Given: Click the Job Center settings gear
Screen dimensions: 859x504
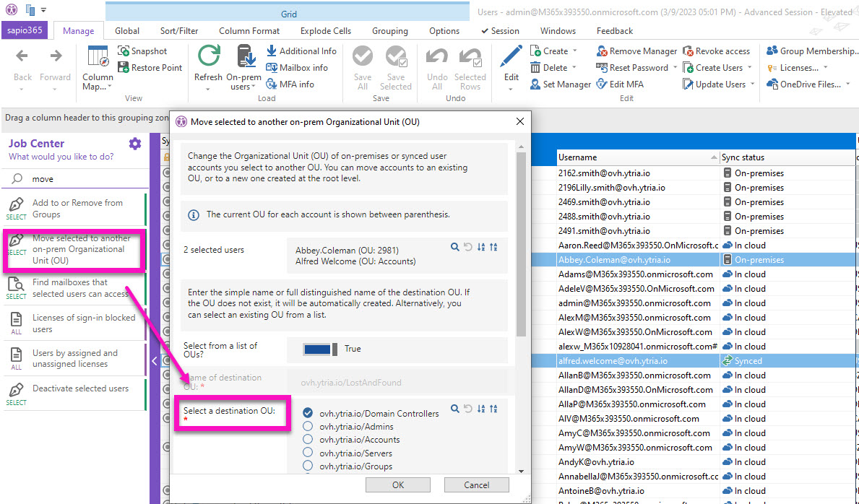Looking at the screenshot, I should (x=135, y=144).
